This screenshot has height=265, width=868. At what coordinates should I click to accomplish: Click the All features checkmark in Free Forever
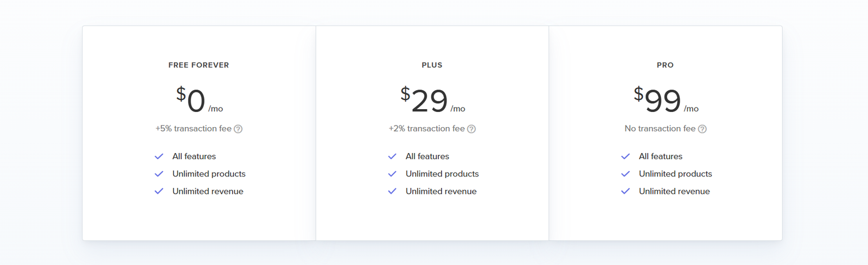point(159,156)
